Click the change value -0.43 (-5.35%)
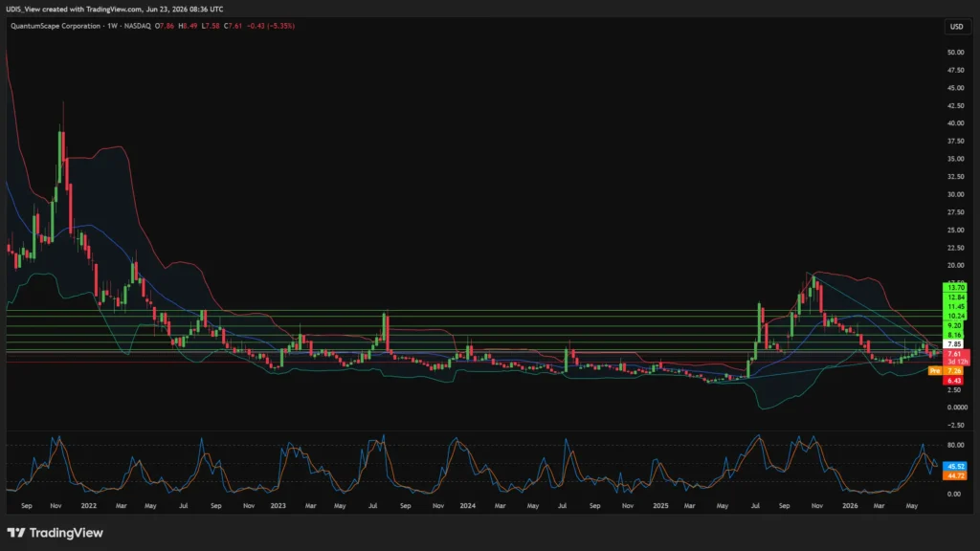 point(270,26)
